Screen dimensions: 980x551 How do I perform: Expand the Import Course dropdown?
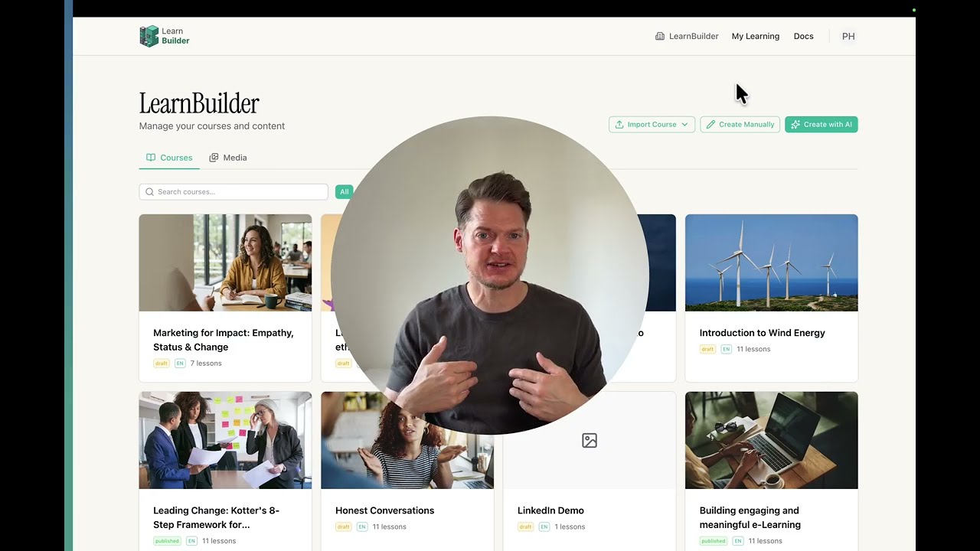(x=652, y=124)
